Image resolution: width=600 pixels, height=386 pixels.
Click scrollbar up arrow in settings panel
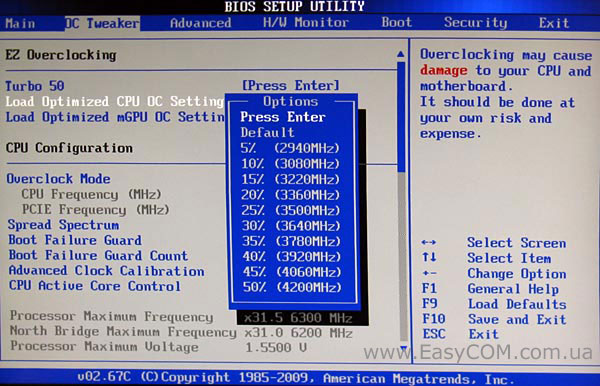pyautogui.click(x=401, y=54)
